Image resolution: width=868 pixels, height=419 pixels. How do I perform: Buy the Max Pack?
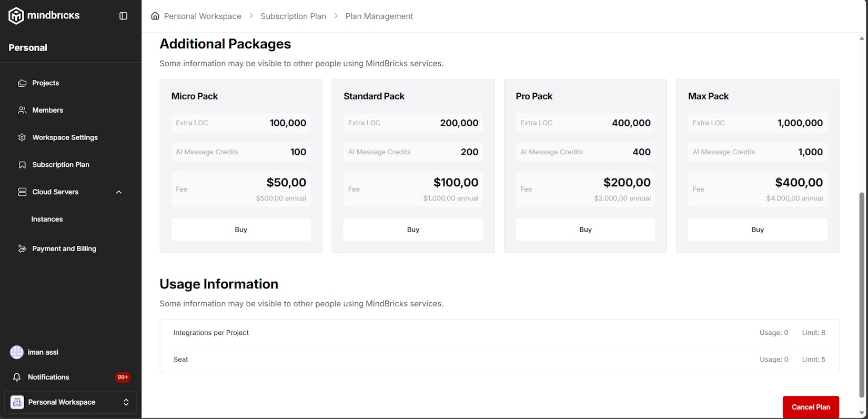[757, 230]
